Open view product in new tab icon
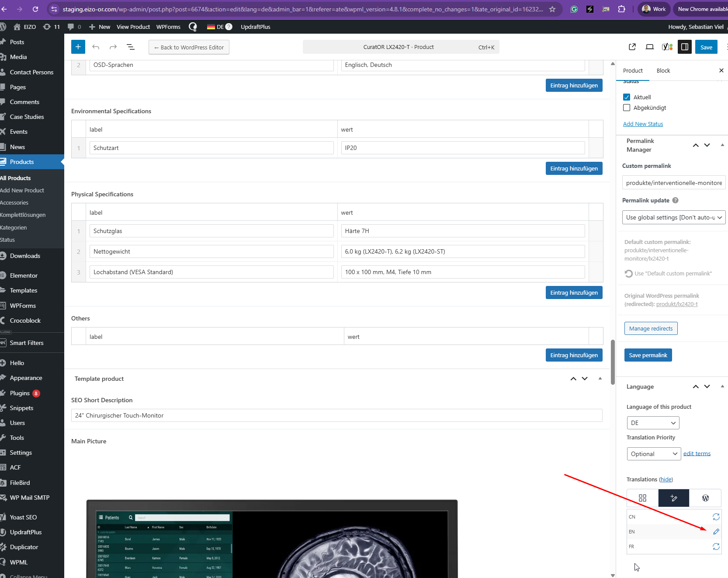The image size is (728, 578). coord(632,47)
